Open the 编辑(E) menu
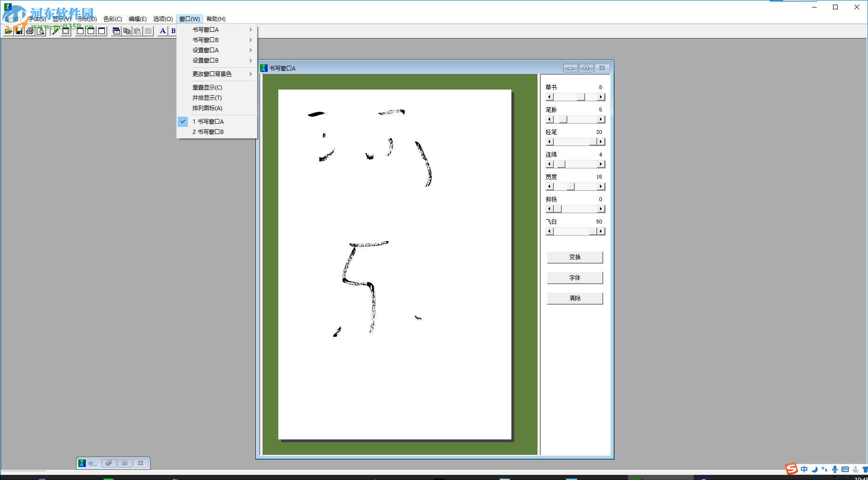This screenshot has height=480, width=868. tap(138, 19)
